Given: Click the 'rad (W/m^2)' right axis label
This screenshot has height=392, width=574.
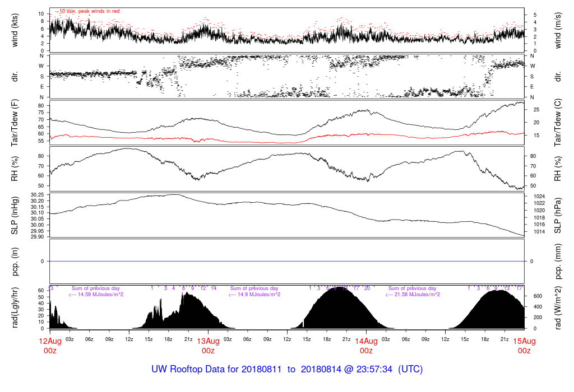Looking at the screenshot, I should (x=558, y=308).
